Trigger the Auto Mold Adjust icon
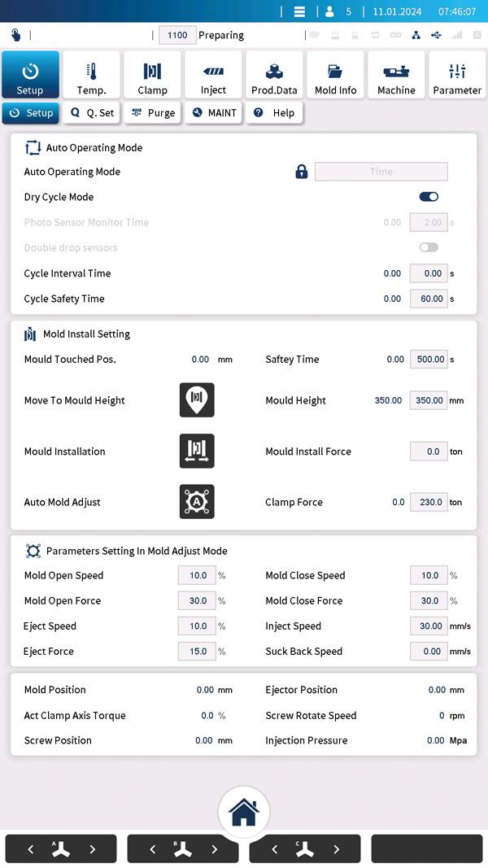Screen dimensions: 488x868 coord(197,502)
